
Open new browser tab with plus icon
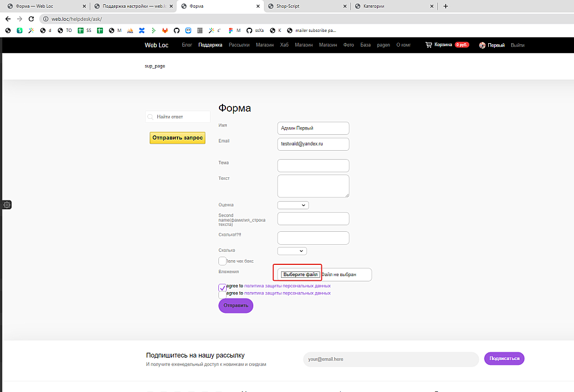(x=446, y=6)
